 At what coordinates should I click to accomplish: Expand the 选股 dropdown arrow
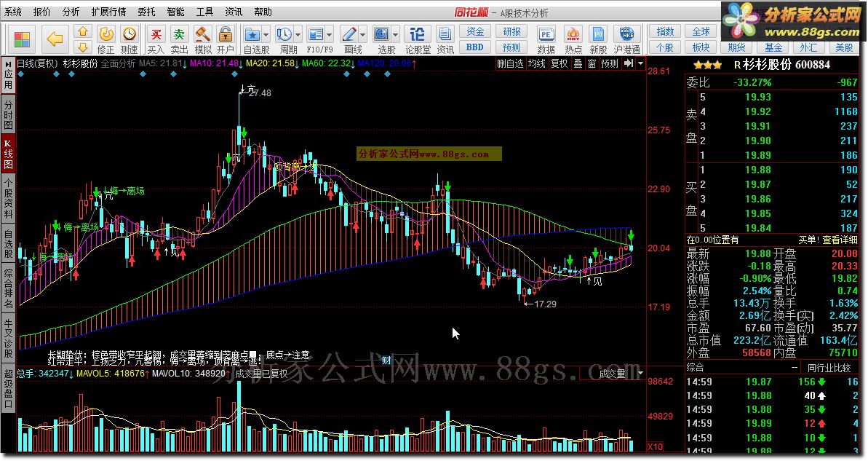tap(395, 35)
